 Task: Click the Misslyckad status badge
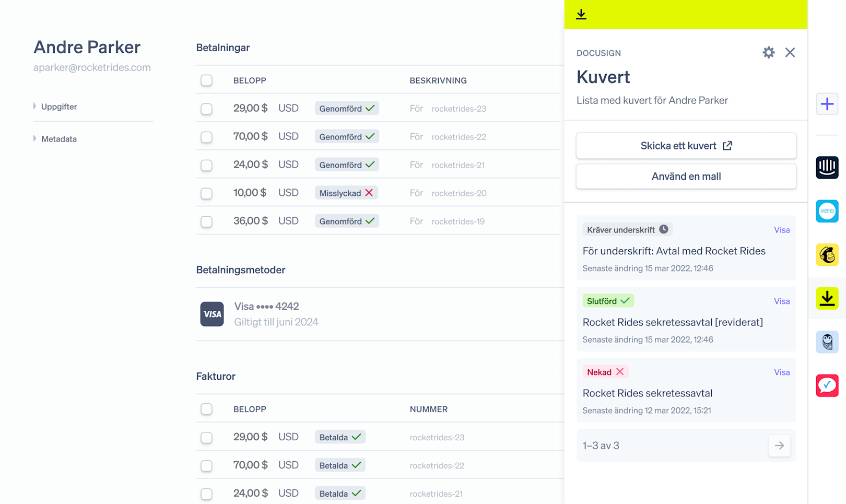(346, 193)
